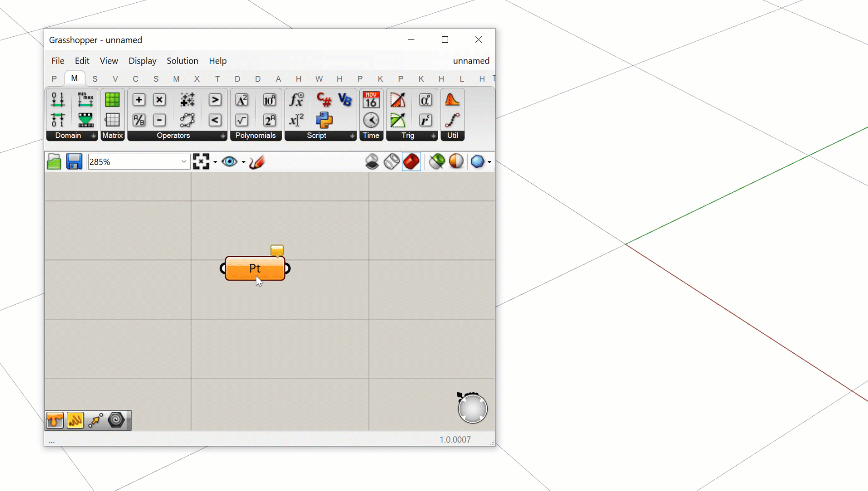Open the C# Script component icon

click(324, 100)
